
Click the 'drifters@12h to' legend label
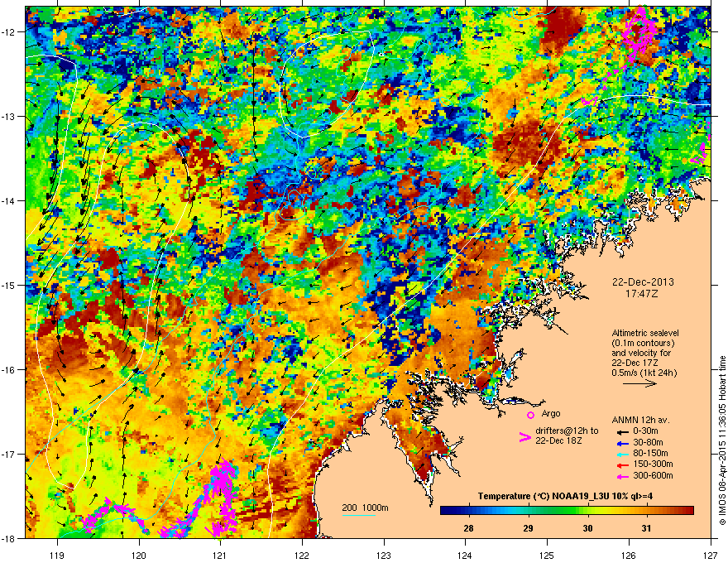567,431
